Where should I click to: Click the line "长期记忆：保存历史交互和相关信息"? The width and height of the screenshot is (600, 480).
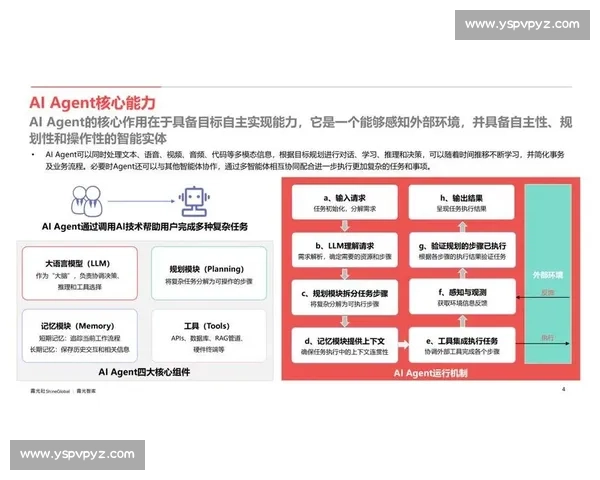[x=80, y=349]
